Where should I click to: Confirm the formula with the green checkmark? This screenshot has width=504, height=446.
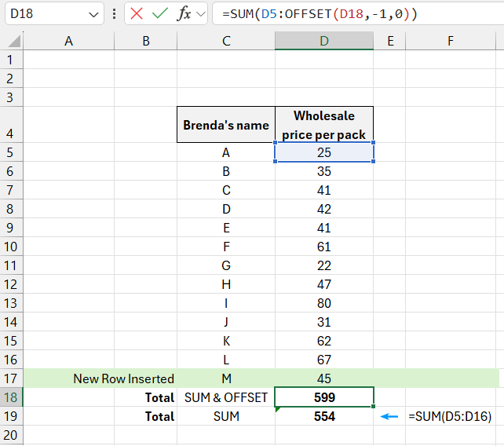[x=159, y=14]
